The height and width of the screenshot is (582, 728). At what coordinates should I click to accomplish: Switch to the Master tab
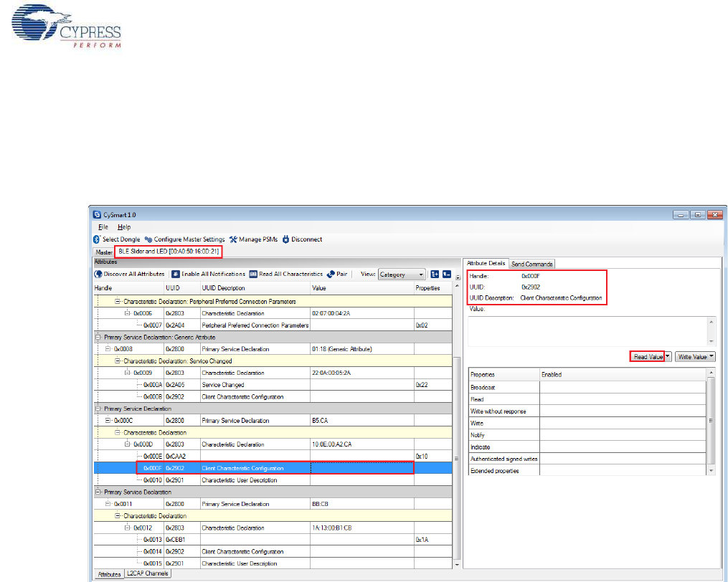coord(104,252)
